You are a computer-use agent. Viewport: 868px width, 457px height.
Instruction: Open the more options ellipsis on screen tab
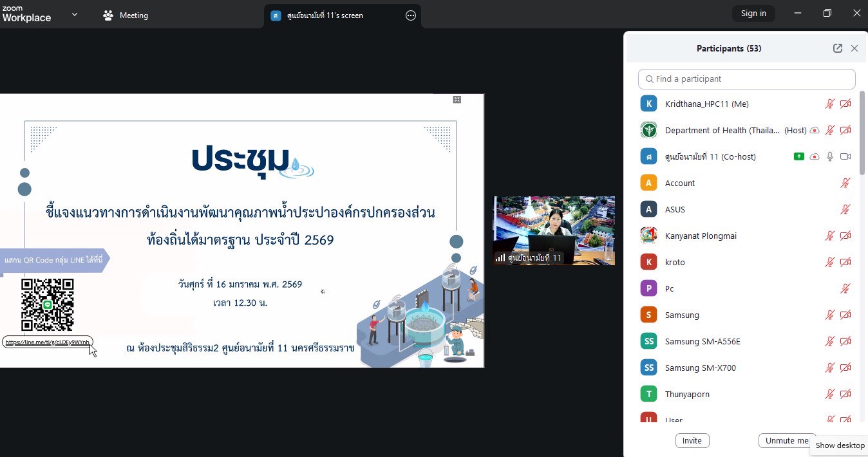(x=411, y=15)
